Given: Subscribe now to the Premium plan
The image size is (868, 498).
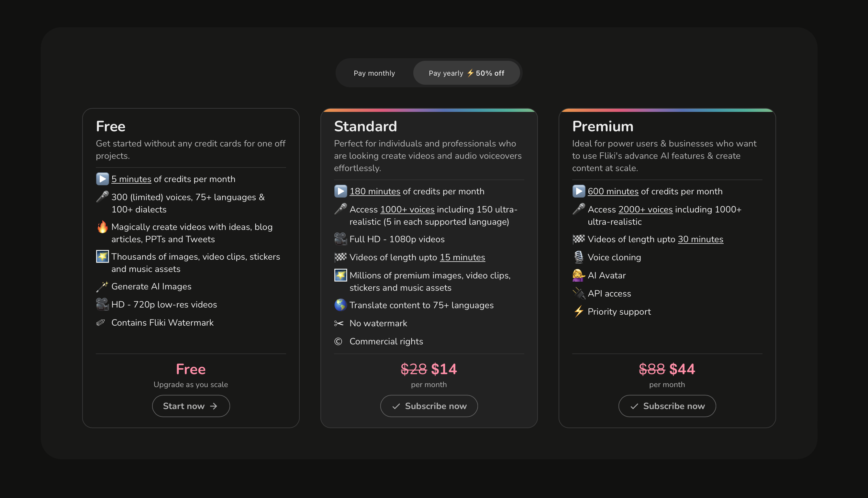Looking at the screenshot, I should coord(667,406).
